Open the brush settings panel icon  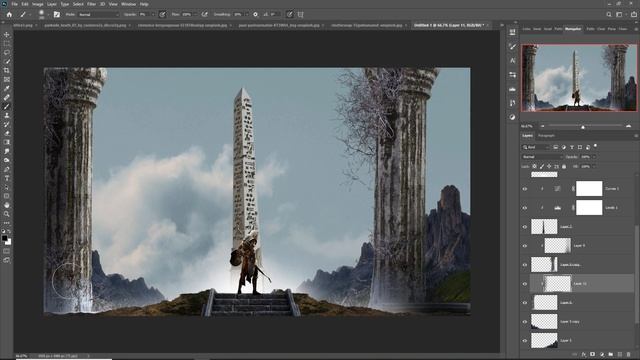pos(57,14)
